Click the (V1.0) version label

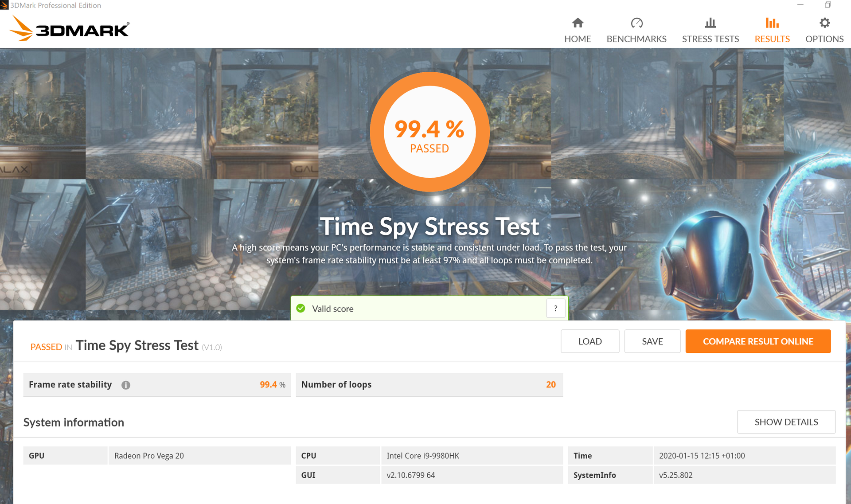pos(212,348)
